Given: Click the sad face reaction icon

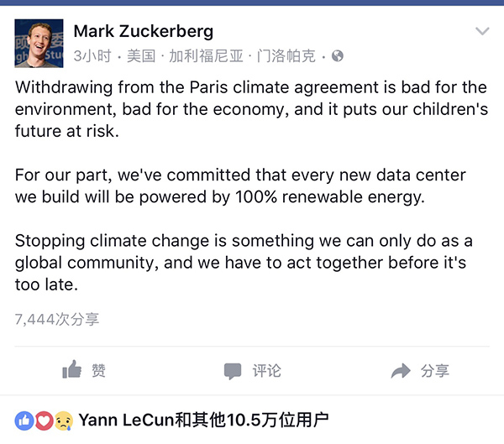Looking at the screenshot, I should click(x=63, y=420).
